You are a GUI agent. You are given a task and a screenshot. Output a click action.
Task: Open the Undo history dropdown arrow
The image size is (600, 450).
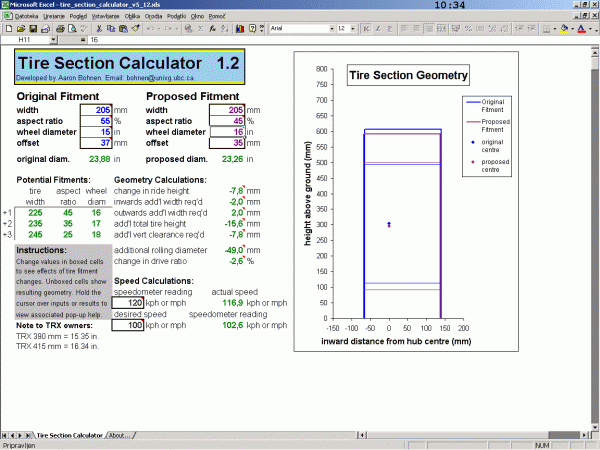pyautogui.click(x=158, y=28)
